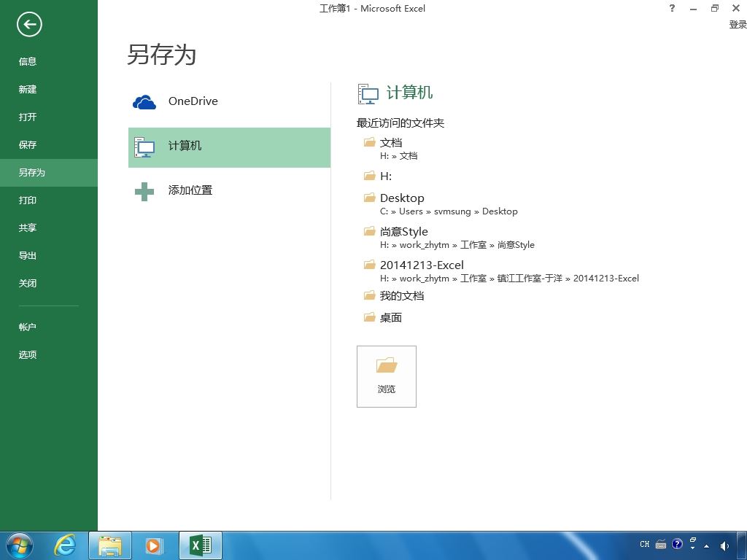Click the H: » 文档 path text
The image size is (747, 560).
point(399,156)
